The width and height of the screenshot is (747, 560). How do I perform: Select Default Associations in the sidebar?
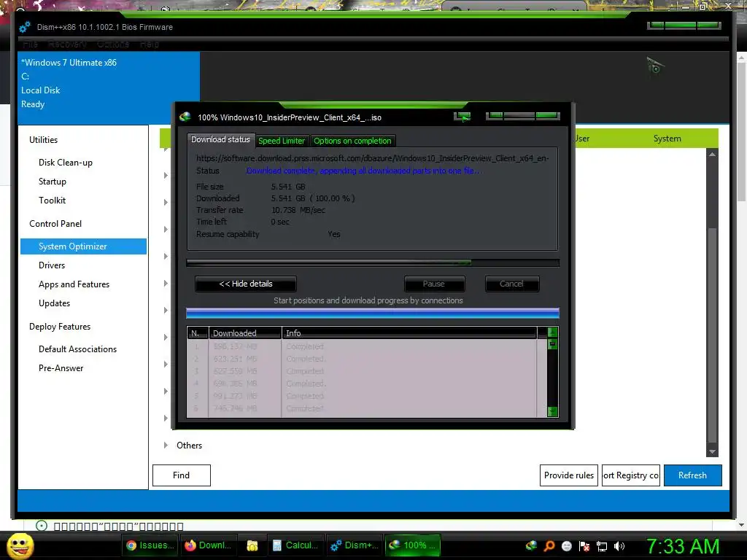pos(77,349)
